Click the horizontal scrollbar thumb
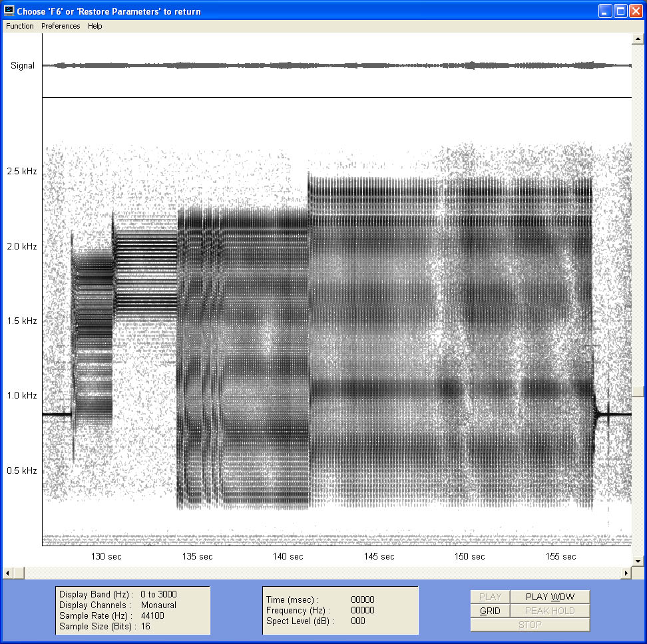The image size is (647, 644). pyautogui.click(x=19, y=573)
